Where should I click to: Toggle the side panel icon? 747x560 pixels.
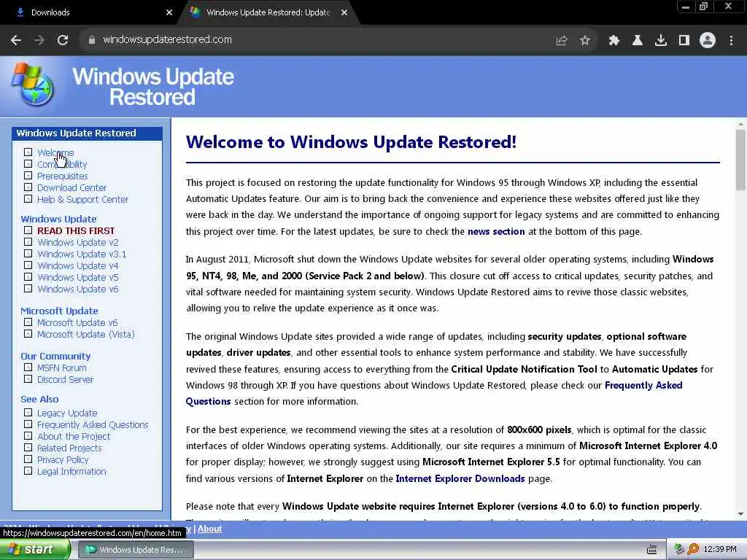[684, 41]
